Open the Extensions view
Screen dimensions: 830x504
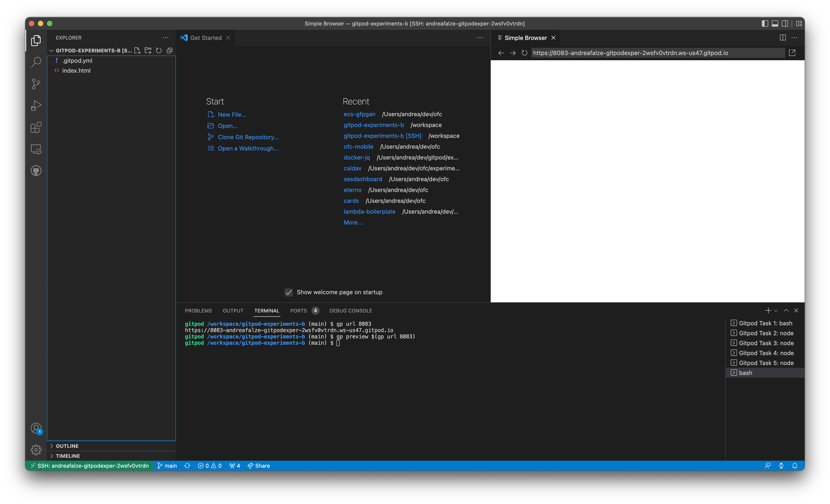36,127
